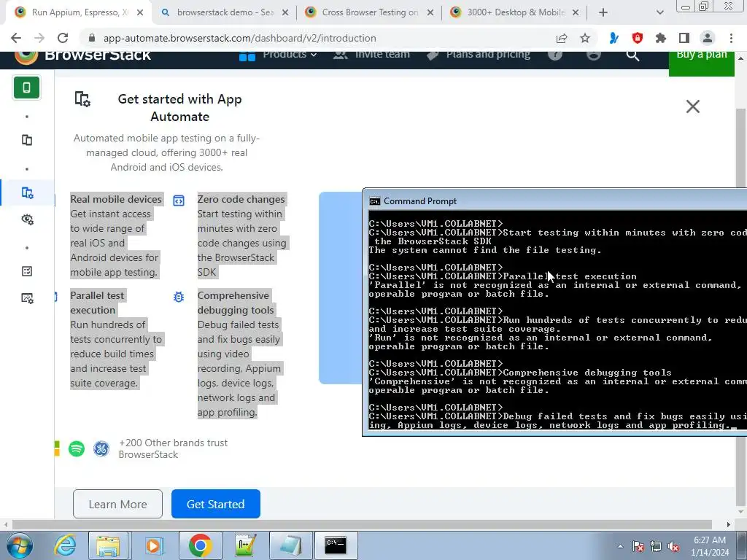
Task: Open Plans and pricing link
Action: (479, 55)
